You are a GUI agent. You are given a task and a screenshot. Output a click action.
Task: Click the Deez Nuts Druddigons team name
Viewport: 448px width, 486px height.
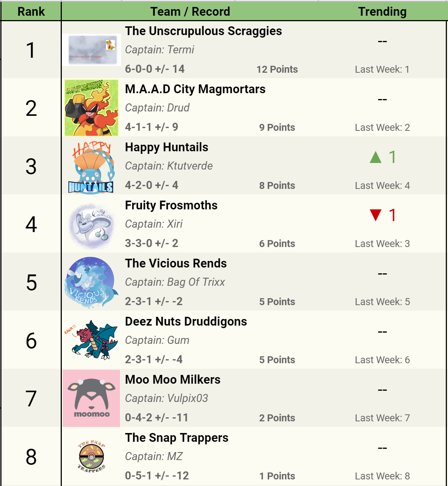click(x=186, y=322)
